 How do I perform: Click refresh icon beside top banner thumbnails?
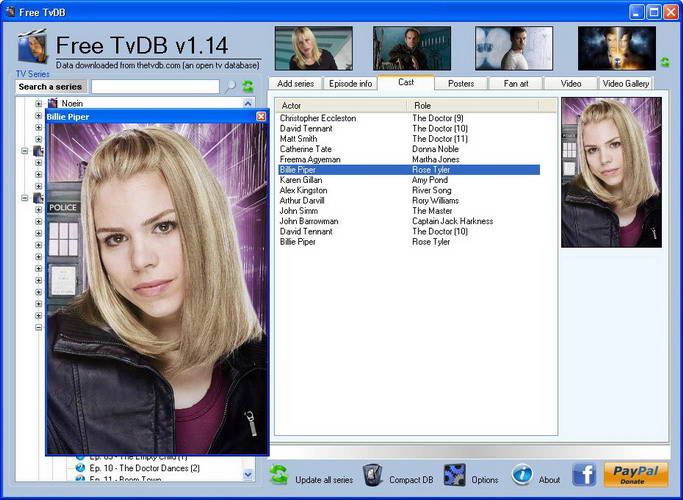665,62
